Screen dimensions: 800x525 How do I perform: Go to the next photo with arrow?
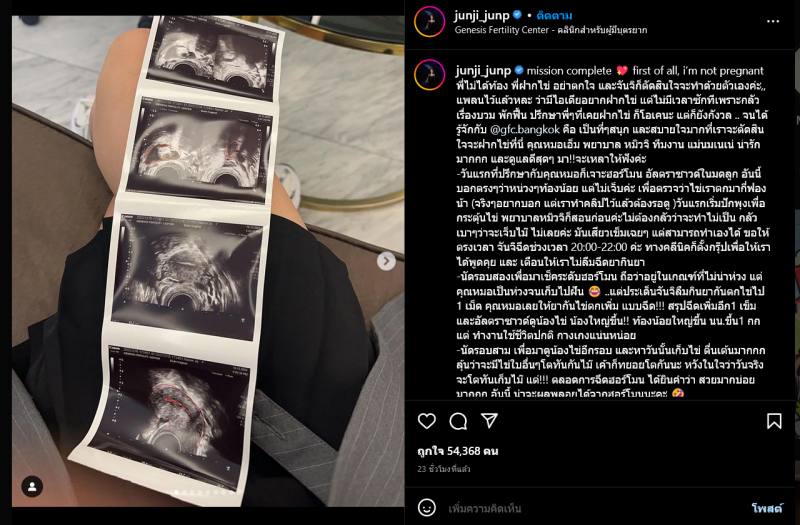point(386,261)
